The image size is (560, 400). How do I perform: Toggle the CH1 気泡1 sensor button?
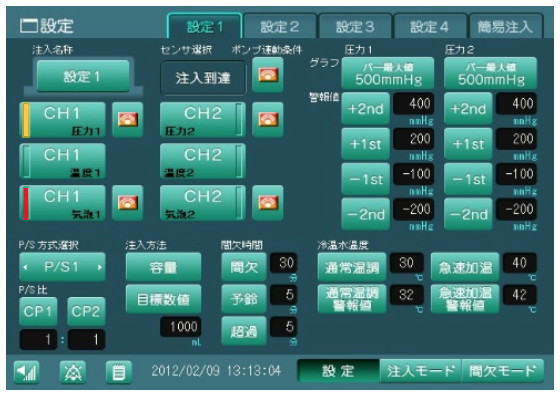click(x=62, y=203)
